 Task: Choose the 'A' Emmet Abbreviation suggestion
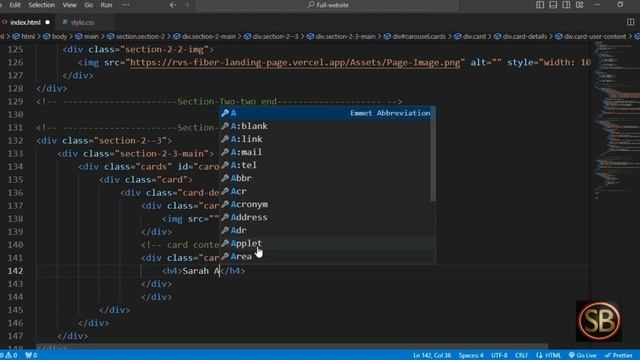click(x=326, y=113)
